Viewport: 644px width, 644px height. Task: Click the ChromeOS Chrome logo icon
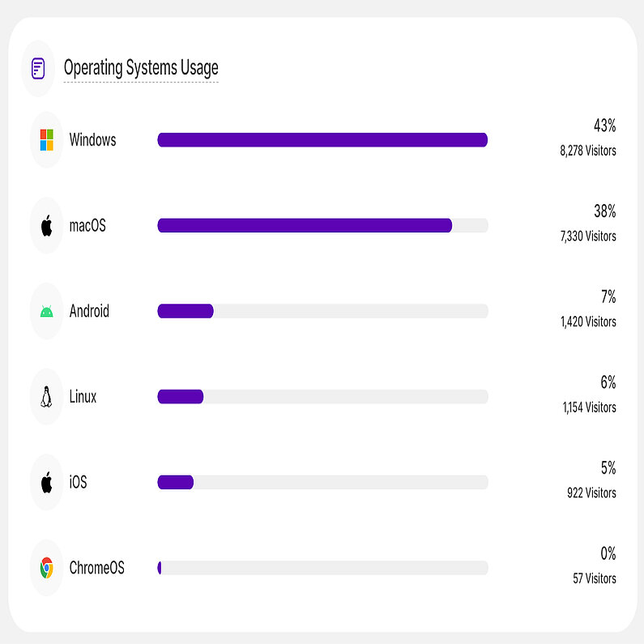[x=47, y=568]
